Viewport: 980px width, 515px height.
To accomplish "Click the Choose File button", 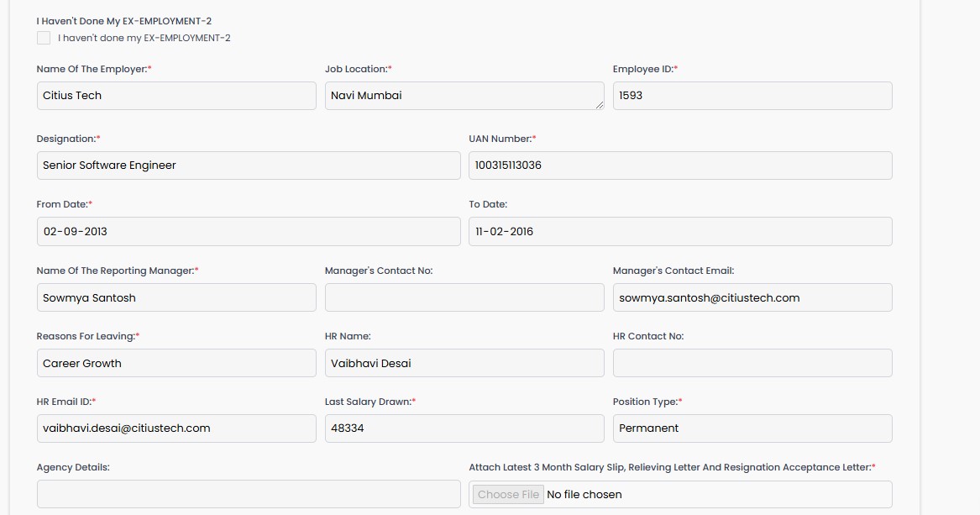I will pos(508,495).
